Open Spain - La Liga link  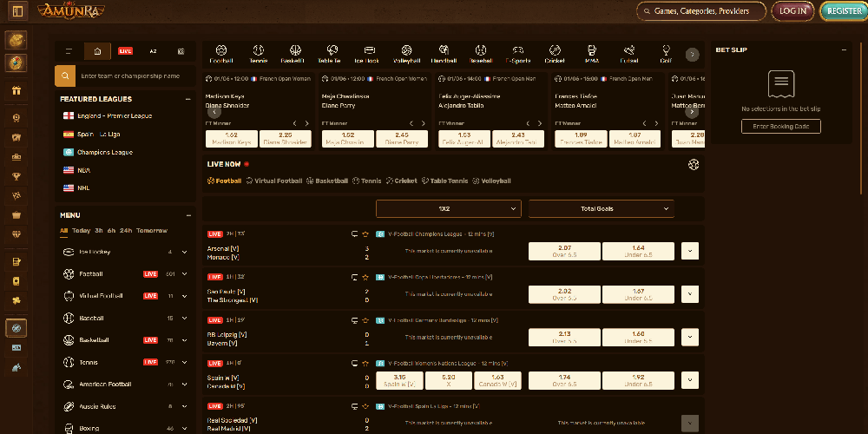click(99, 134)
